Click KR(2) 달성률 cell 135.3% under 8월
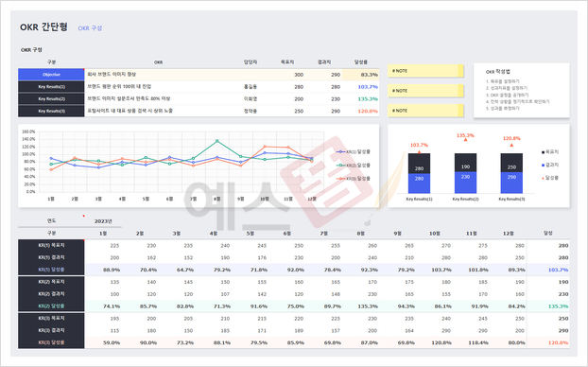The width and height of the screenshot is (588, 367). [368, 306]
